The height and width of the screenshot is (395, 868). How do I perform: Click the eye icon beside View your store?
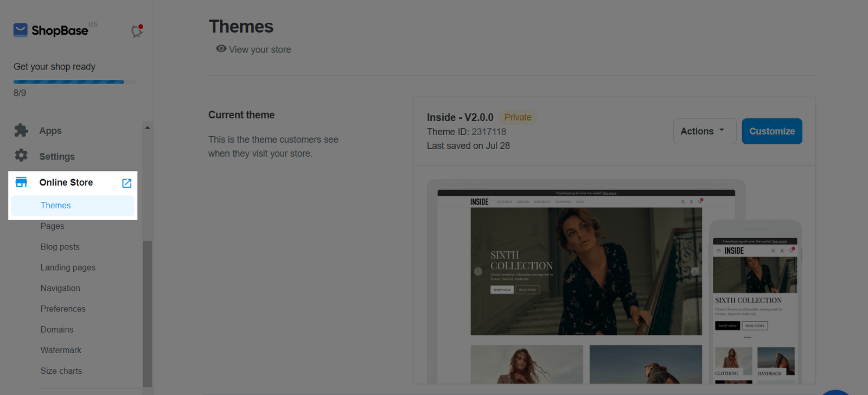point(221,49)
